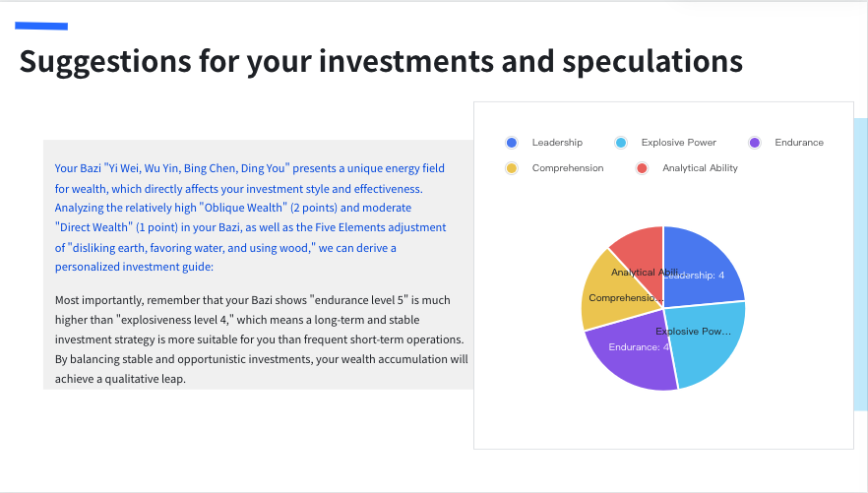Click the blue Bazi introduction paragraph

tap(250, 217)
